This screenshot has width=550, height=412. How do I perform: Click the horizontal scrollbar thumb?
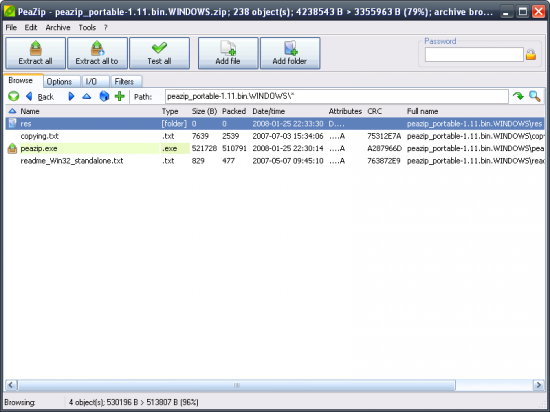[236, 385]
